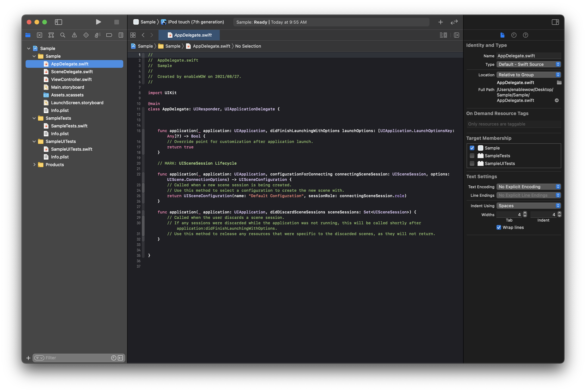Increase the Tab width stepper
Screen dimensions: 586x392
pyautogui.click(x=525, y=213)
